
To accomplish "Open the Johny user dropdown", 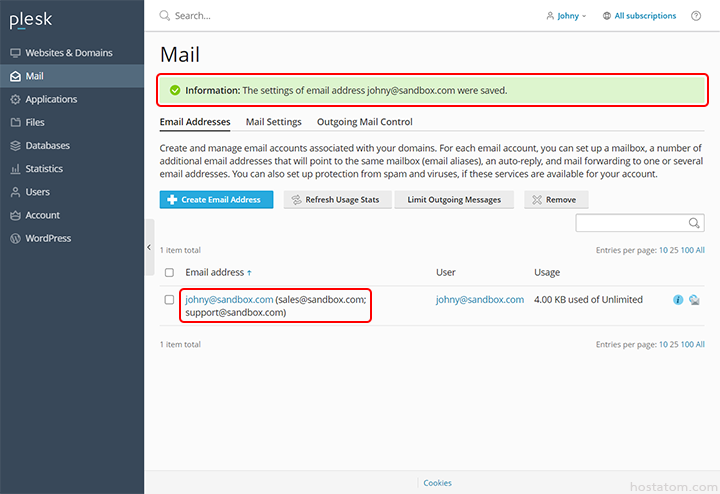I will click(x=567, y=16).
